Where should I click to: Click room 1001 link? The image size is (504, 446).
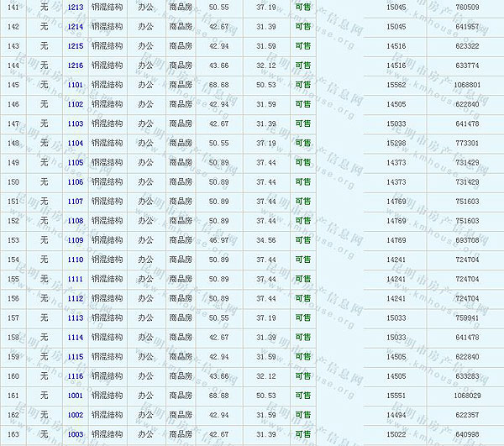[x=76, y=396]
